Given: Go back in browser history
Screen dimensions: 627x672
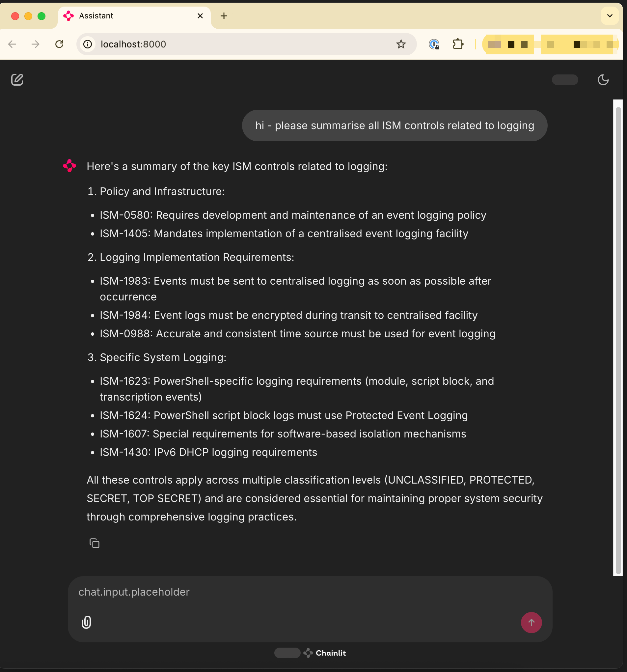Looking at the screenshot, I should point(12,44).
